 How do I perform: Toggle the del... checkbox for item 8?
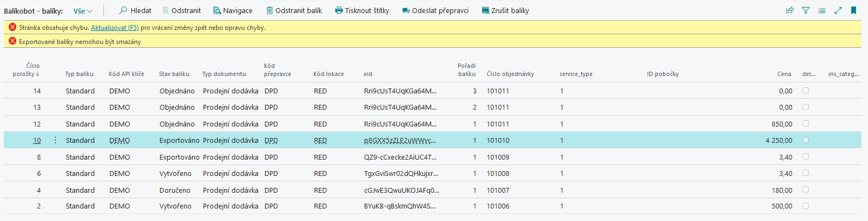coord(805,156)
